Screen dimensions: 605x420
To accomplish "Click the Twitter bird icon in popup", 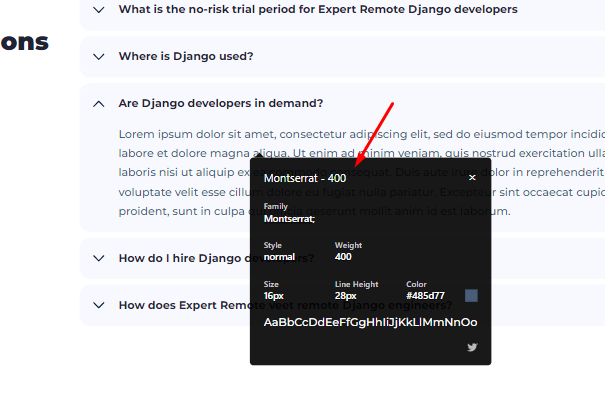I will point(472,347).
